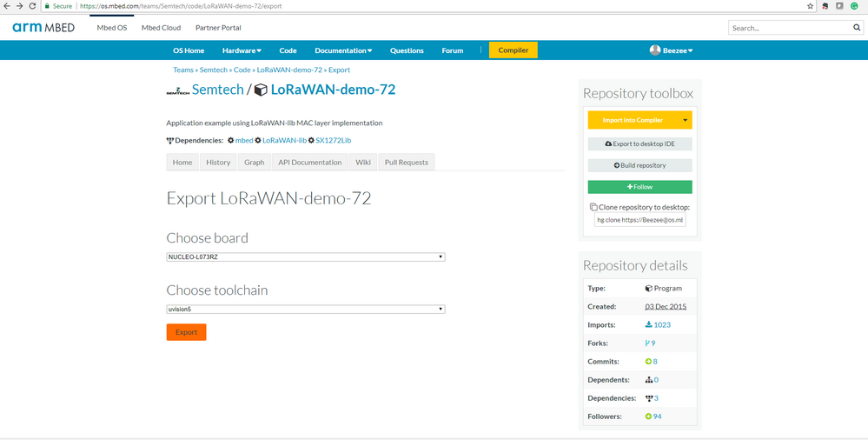
Task: Click the 9 forks link
Action: pyautogui.click(x=653, y=343)
